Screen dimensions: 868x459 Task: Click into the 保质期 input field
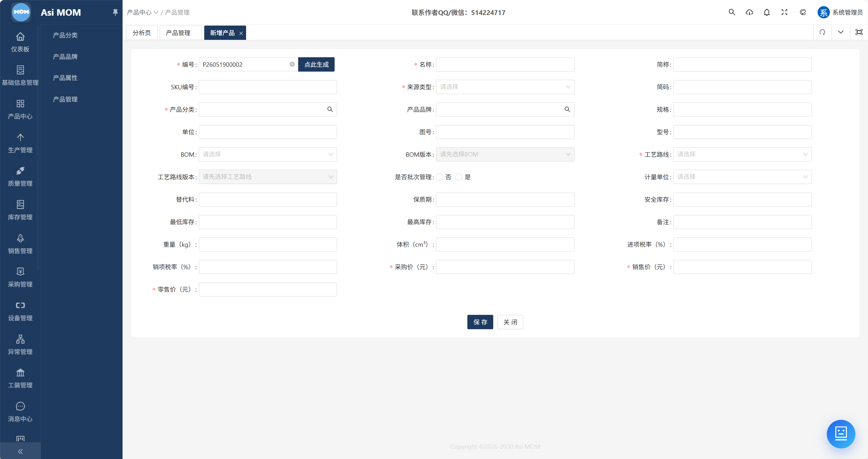click(x=505, y=199)
